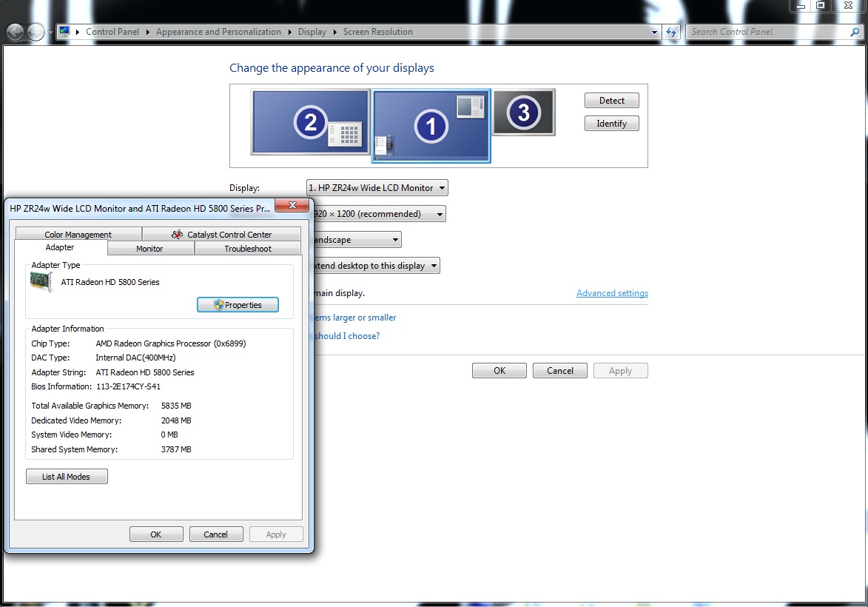Click the Control Panel icon in address bar
The width and height of the screenshot is (868, 607).
(65, 32)
